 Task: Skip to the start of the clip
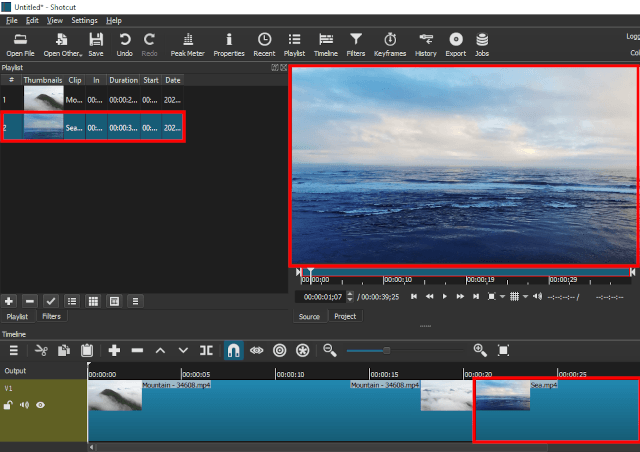point(414,296)
